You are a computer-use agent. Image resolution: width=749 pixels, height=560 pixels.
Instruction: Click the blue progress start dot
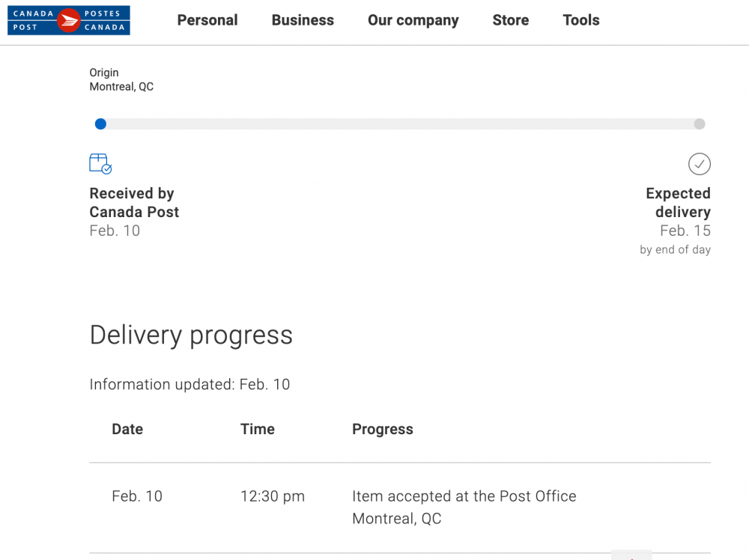click(100, 124)
